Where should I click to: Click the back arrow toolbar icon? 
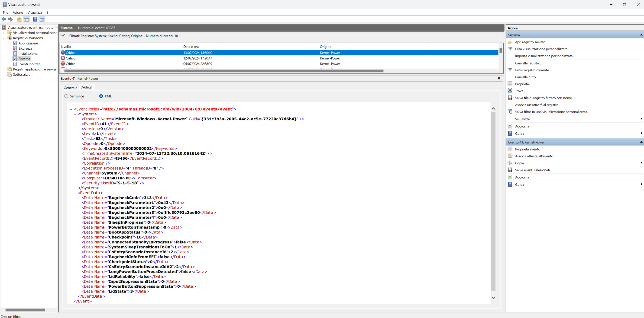pos(4,19)
